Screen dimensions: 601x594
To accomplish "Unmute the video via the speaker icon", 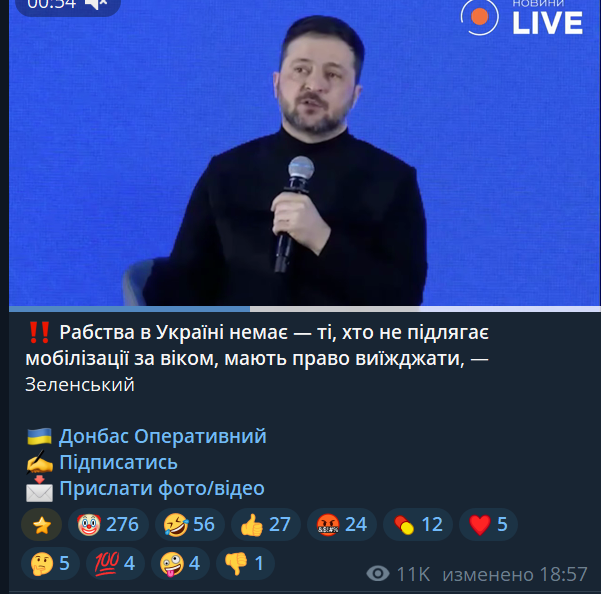I will pyautogui.click(x=96, y=4).
